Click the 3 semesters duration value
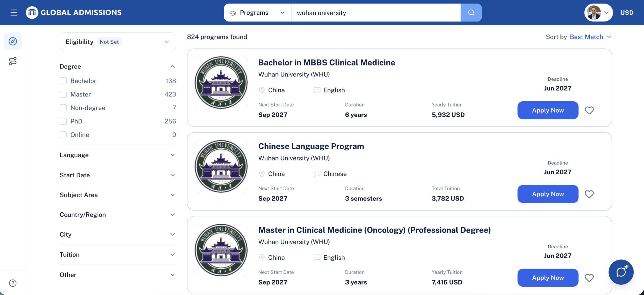Viewport: 644px width, 295px height. (363, 199)
